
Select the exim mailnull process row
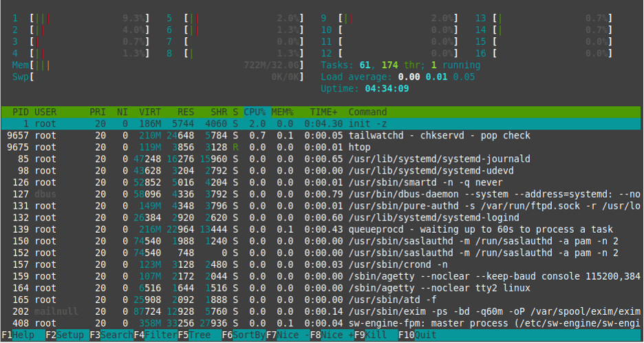click(x=321, y=311)
